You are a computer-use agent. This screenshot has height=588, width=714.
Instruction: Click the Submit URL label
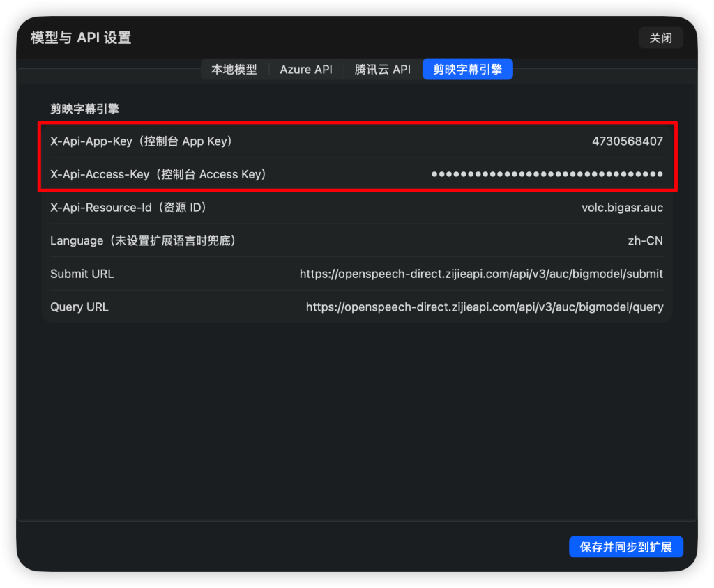point(82,274)
